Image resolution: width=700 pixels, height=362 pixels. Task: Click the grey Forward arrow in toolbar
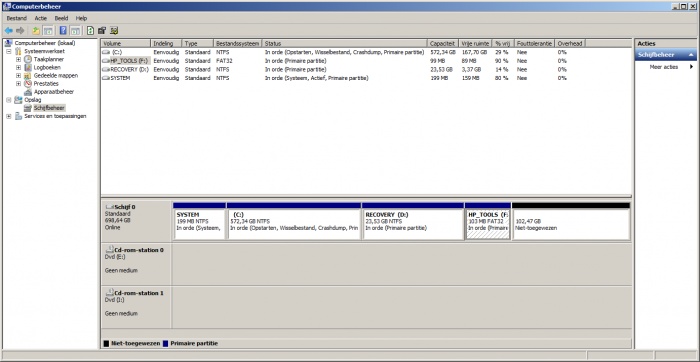(20, 31)
